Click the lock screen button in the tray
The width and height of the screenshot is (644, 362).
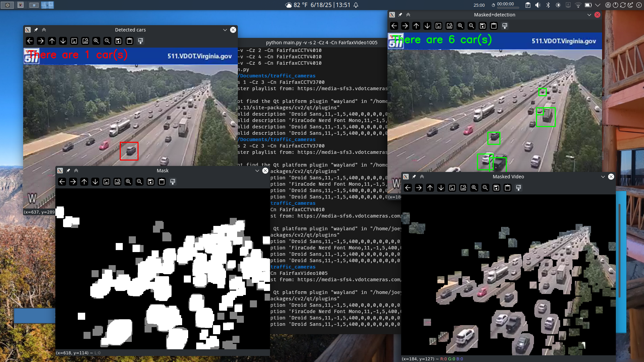coord(608,5)
